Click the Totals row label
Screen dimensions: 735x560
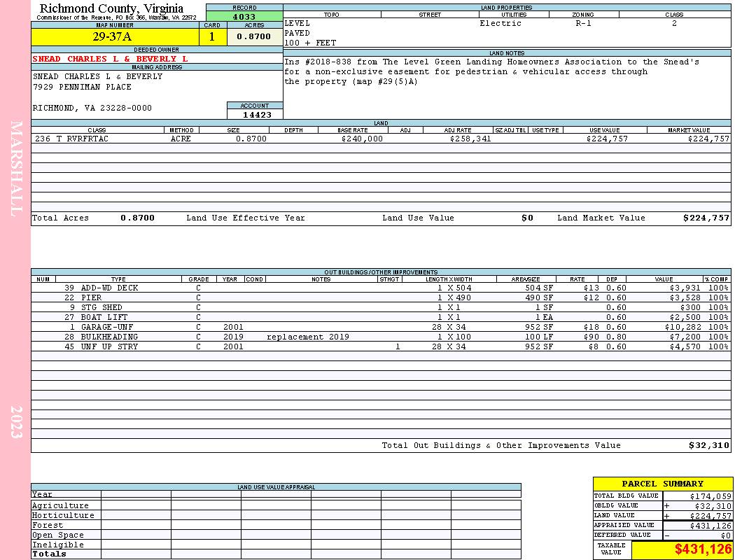(x=49, y=554)
